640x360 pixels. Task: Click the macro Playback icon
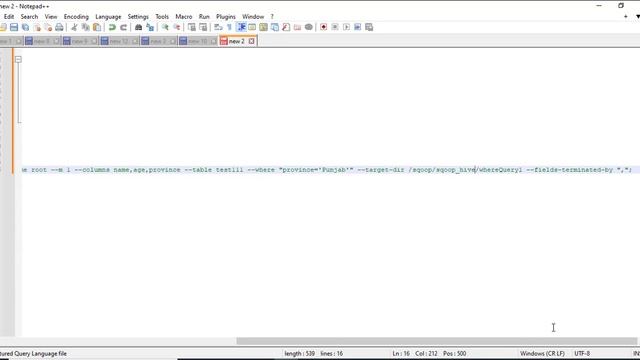[346, 27]
